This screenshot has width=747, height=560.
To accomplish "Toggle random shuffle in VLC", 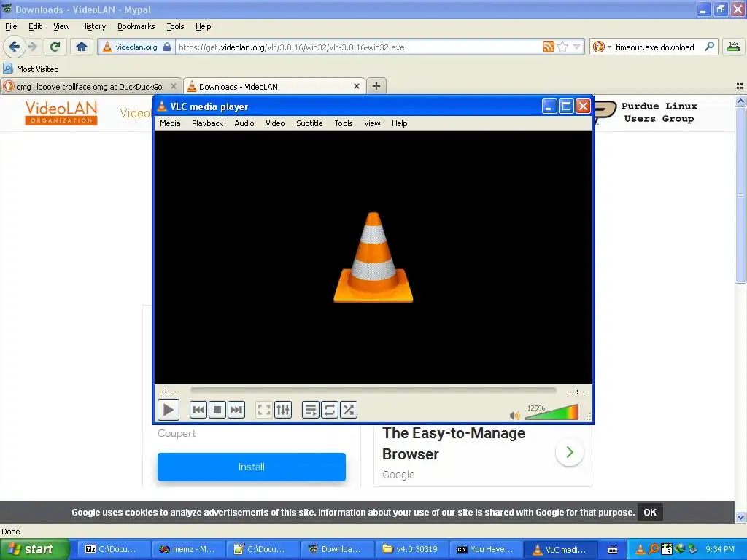I will tap(349, 410).
